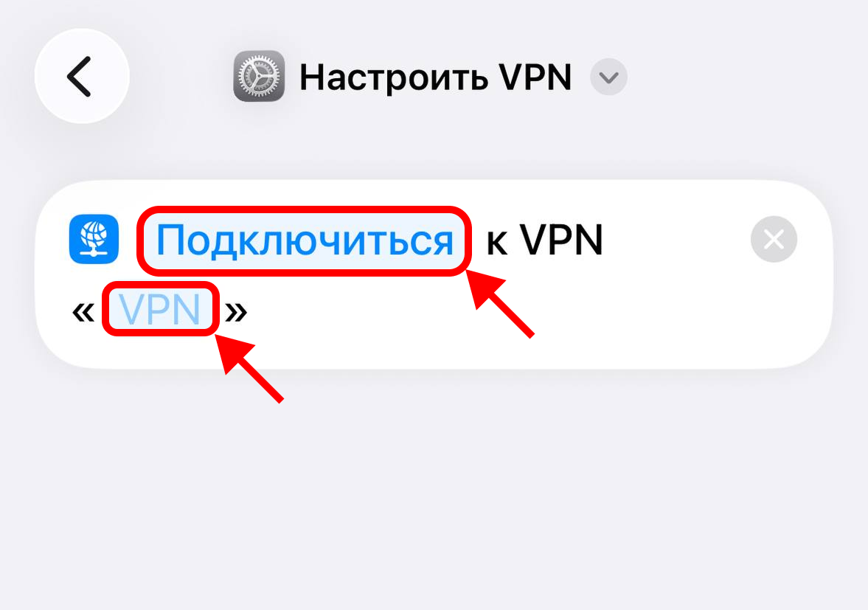Click the VPN word in the header title
Image resolution: width=868 pixels, height=610 pixels.
(535, 77)
